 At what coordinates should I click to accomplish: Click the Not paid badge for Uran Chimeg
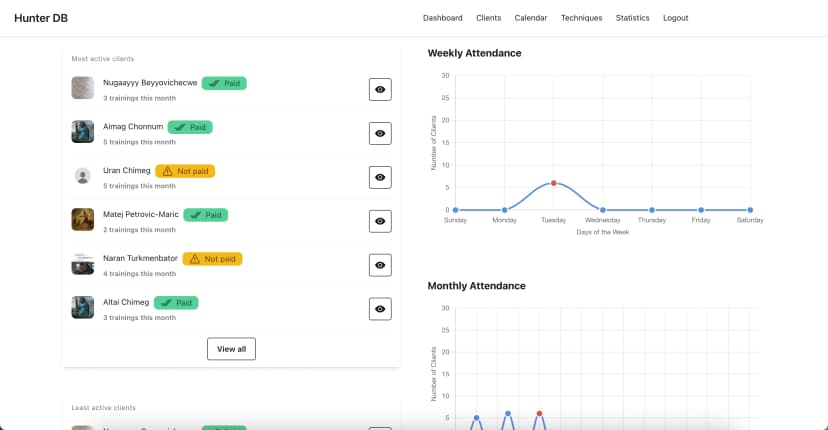click(x=185, y=171)
